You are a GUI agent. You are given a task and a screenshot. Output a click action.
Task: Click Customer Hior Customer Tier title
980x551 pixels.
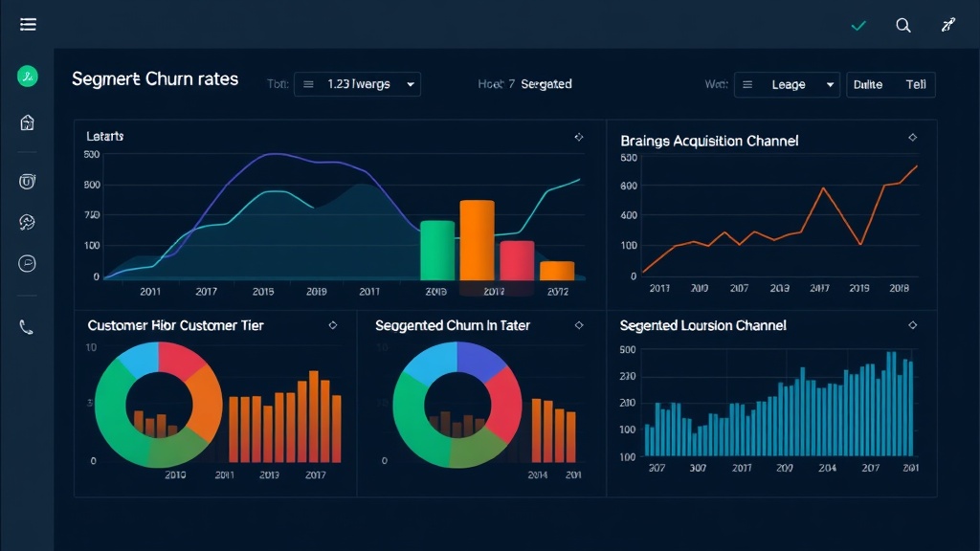point(176,325)
